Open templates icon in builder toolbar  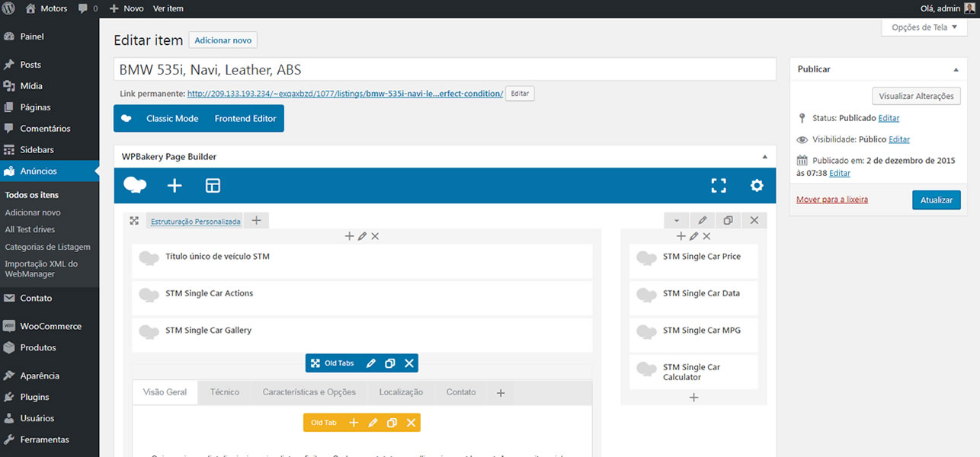coord(213,185)
